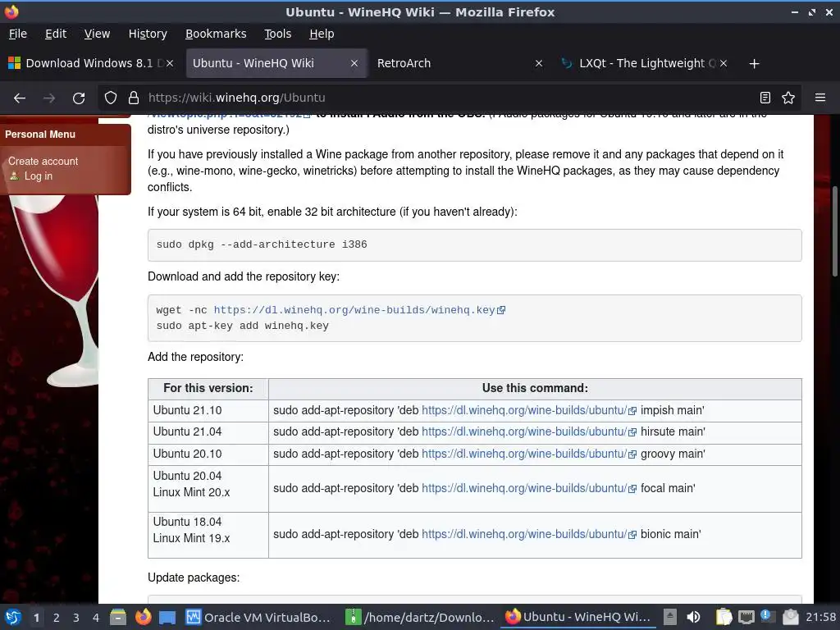Click the site security padlock icon
Image resolution: width=840 pixels, height=630 pixels.
pos(134,98)
